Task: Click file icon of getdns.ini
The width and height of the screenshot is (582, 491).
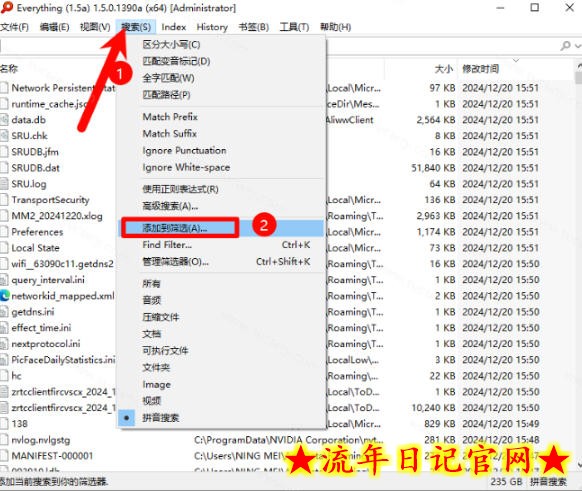Action: (4, 312)
